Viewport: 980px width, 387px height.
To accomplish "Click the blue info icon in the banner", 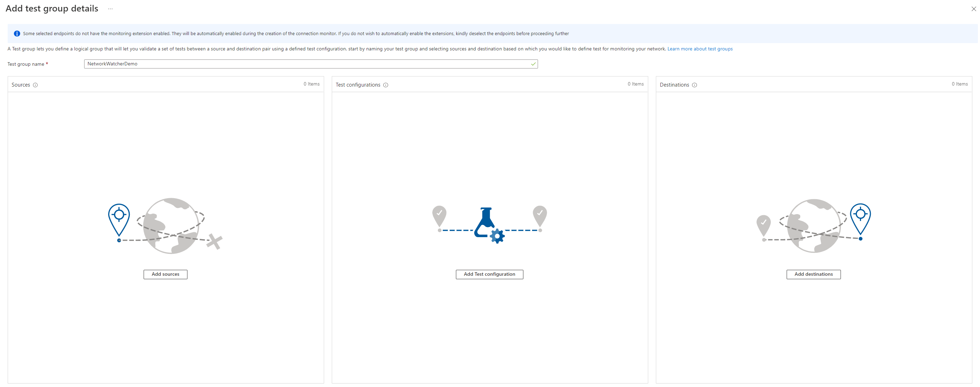I will (17, 33).
